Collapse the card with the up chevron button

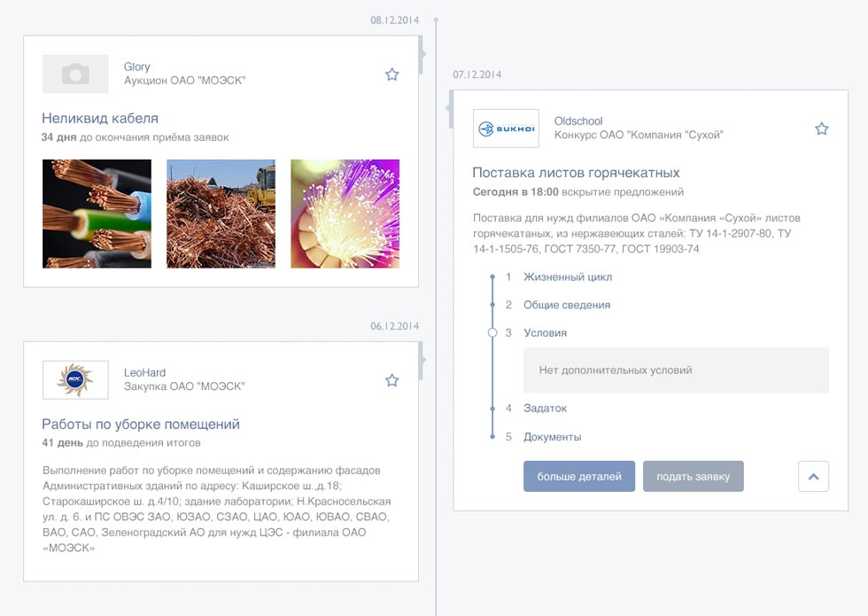pos(813,476)
